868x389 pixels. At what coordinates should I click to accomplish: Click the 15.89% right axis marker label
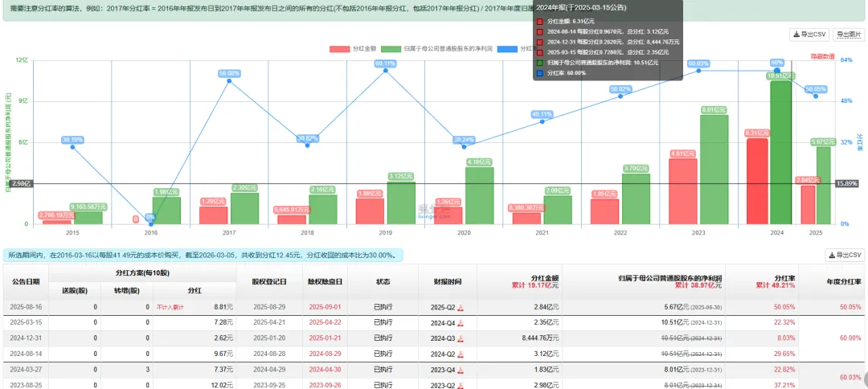pos(845,183)
